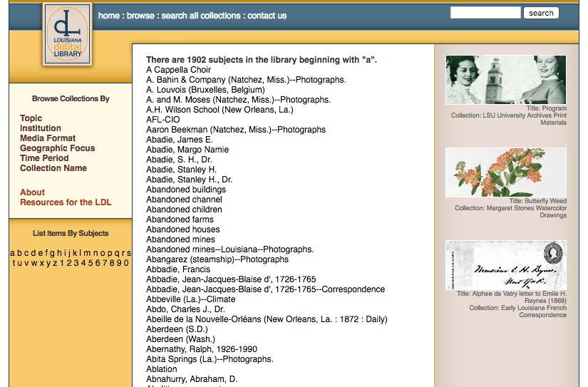Go to the home page link

point(109,16)
